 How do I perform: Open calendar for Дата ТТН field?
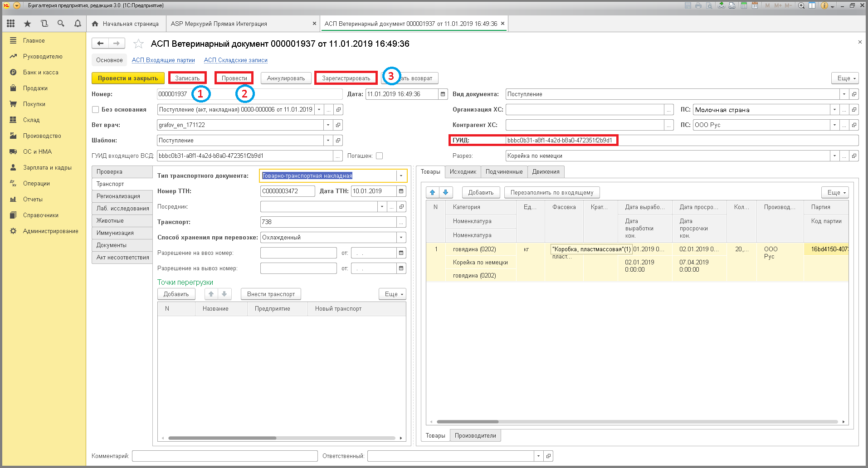[401, 191]
